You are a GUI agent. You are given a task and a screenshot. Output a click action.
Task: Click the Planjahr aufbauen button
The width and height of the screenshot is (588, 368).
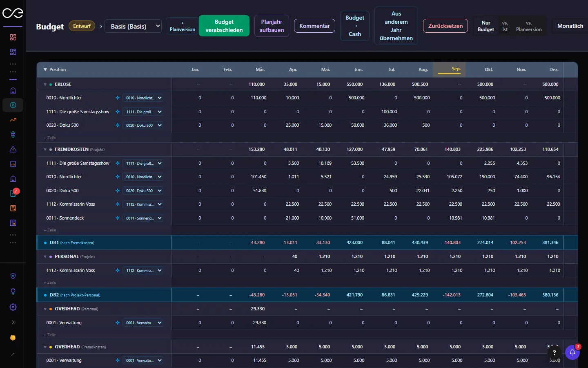(x=272, y=26)
